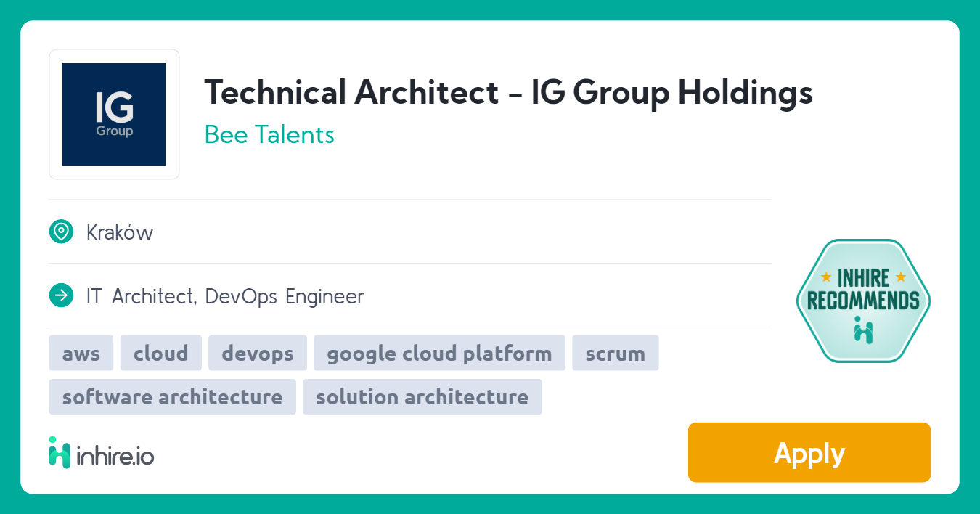This screenshot has height=514, width=980.
Task: Click the aws skill tag
Action: [x=81, y=354]
